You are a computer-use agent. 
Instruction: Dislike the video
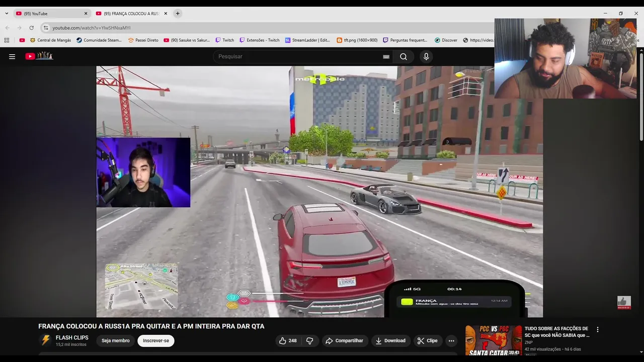coord(310,340)
